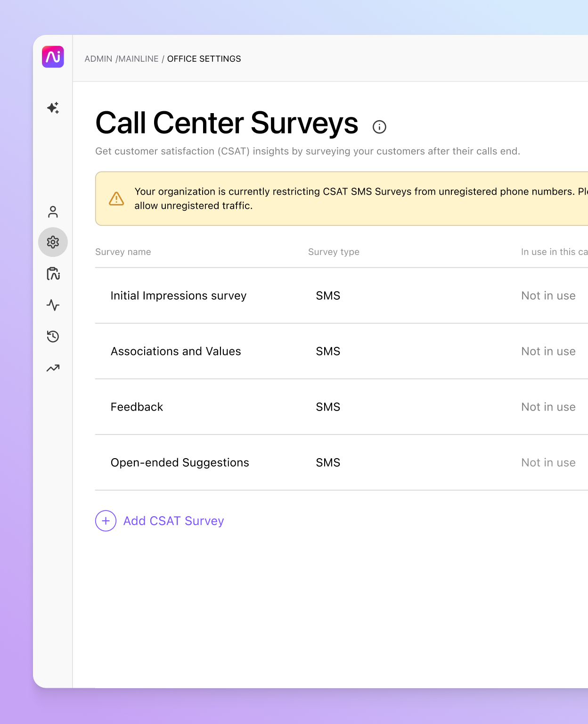Viewport: 588px width, 724px height.
Task: Select the user profile icon in sidebar
Action: (x=53, y=212)
